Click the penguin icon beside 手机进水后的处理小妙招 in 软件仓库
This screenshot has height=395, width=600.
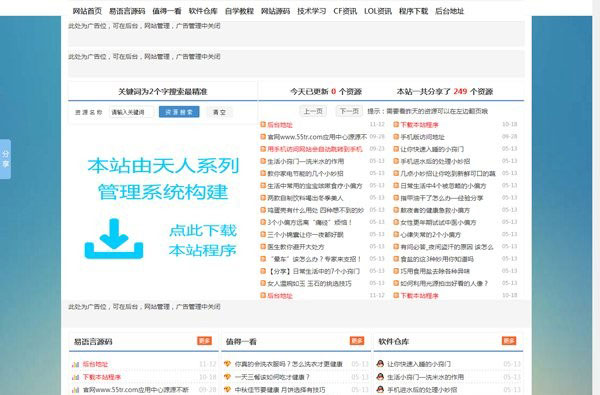click(x=380, y=390)
